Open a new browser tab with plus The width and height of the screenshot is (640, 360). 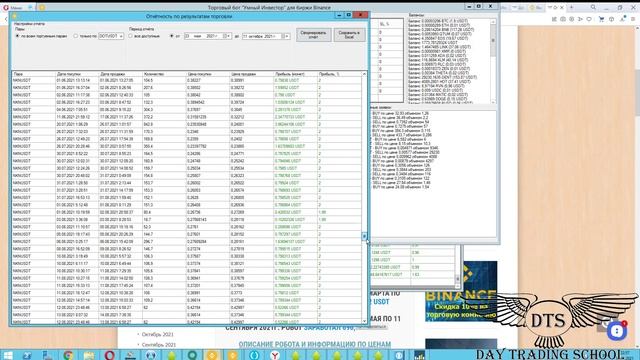(x=571, y=7)
